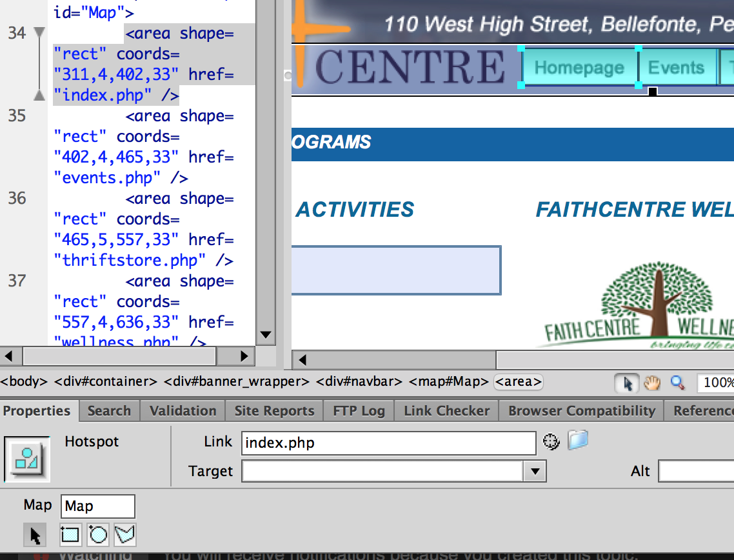Click the cyan hotspot handle at bottom-left of Homepage hotspot

coord(521,85)
